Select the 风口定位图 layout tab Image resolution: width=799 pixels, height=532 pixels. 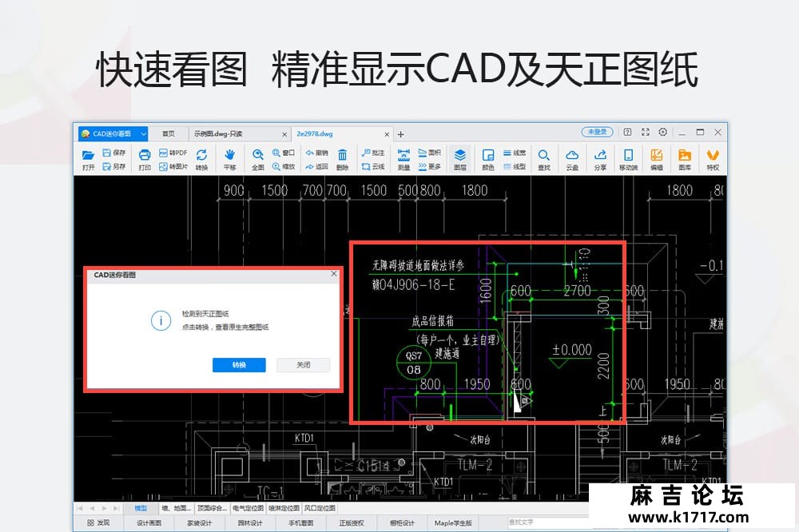[x=320, y=508]
